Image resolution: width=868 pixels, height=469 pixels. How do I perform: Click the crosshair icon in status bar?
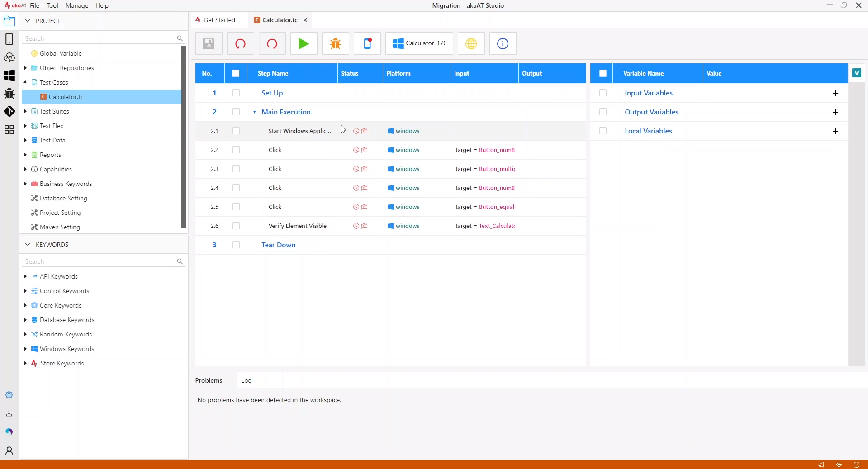coord(839,464)
